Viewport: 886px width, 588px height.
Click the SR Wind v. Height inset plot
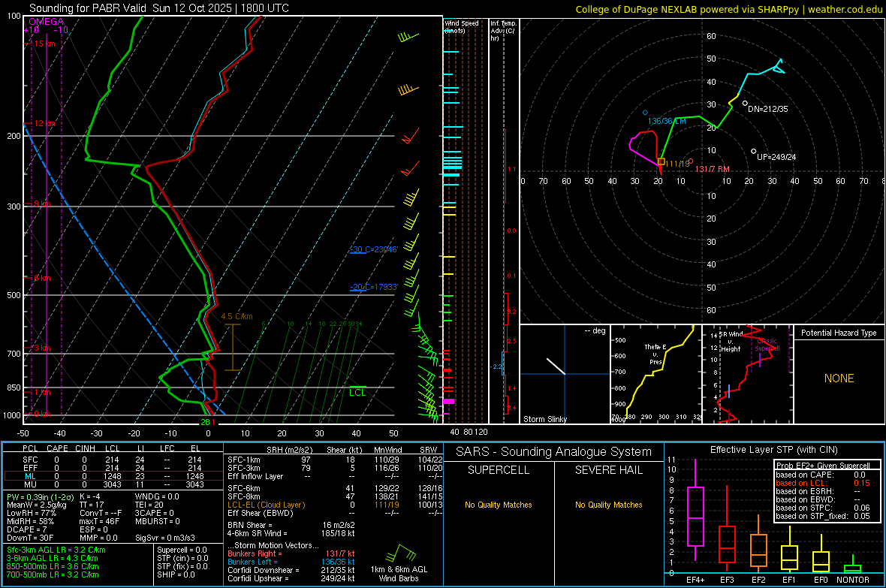(x=748, y=374)
